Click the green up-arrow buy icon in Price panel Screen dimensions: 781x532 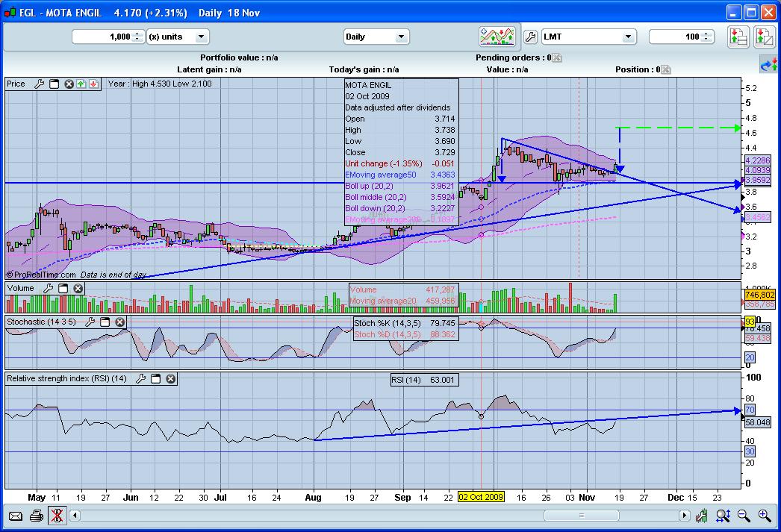tap(81, 84)
